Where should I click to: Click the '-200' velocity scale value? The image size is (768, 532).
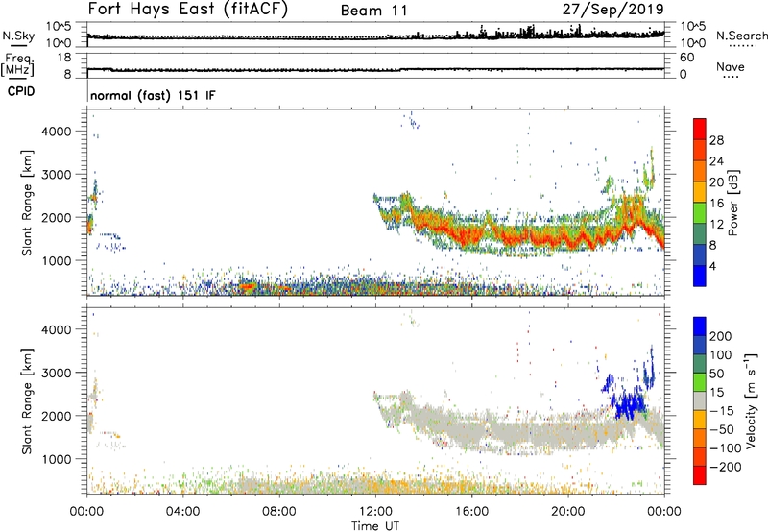pyautogui.click(x=726, y=467)
